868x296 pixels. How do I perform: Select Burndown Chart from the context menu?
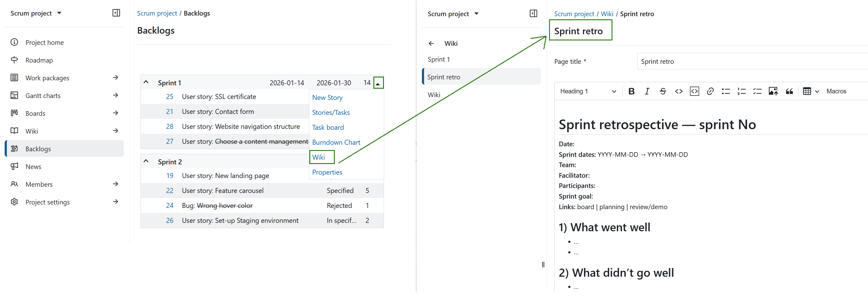[x=336, y=142]
